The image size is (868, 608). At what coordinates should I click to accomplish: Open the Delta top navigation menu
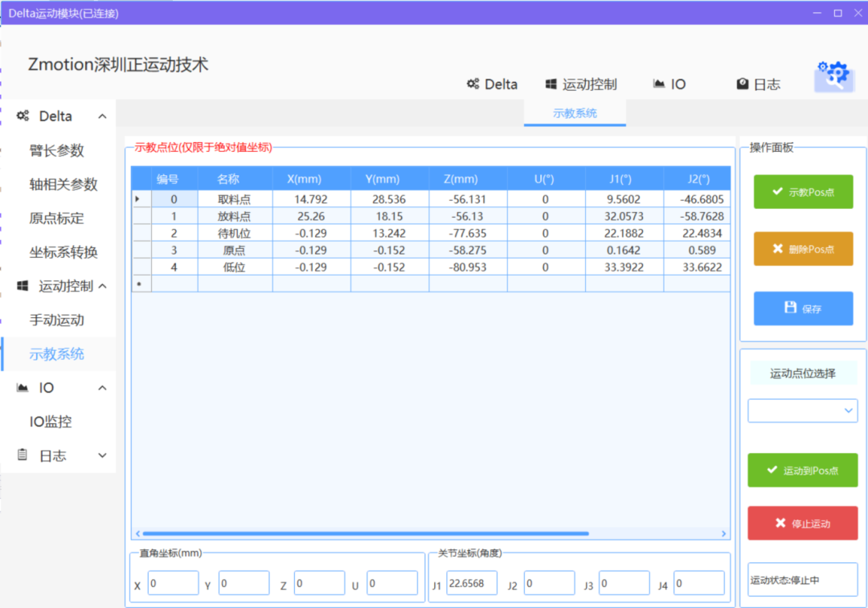pyautogui.click(x=492, y=84)
